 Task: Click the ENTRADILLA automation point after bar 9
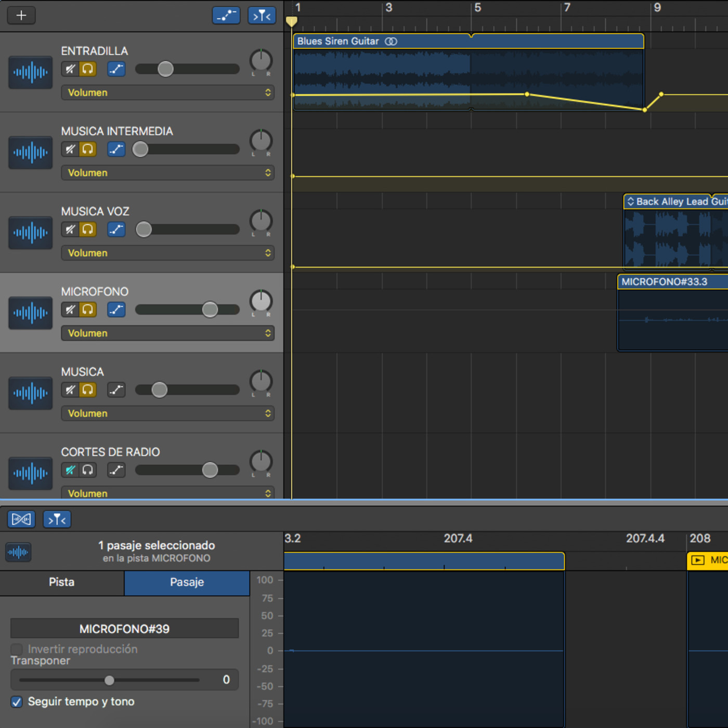coord(661,94)
